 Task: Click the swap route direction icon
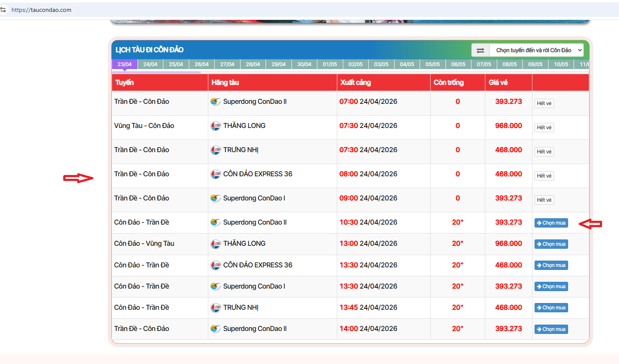480,50
